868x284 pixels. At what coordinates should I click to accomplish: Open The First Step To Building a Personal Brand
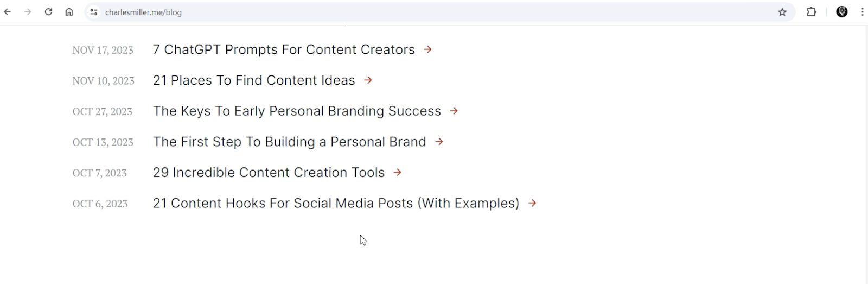(290, 142)
